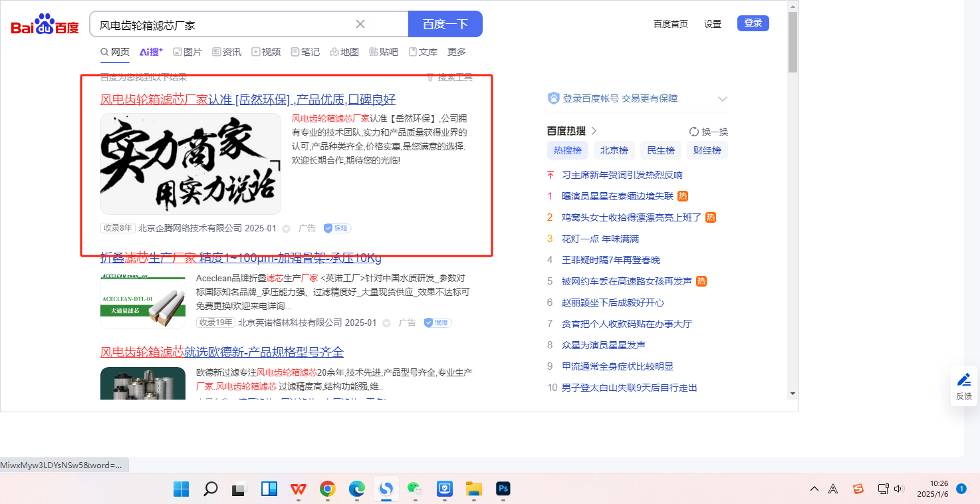Clear the search box with the X icon
Screen dimensions: 980x504
pos(360,25)
